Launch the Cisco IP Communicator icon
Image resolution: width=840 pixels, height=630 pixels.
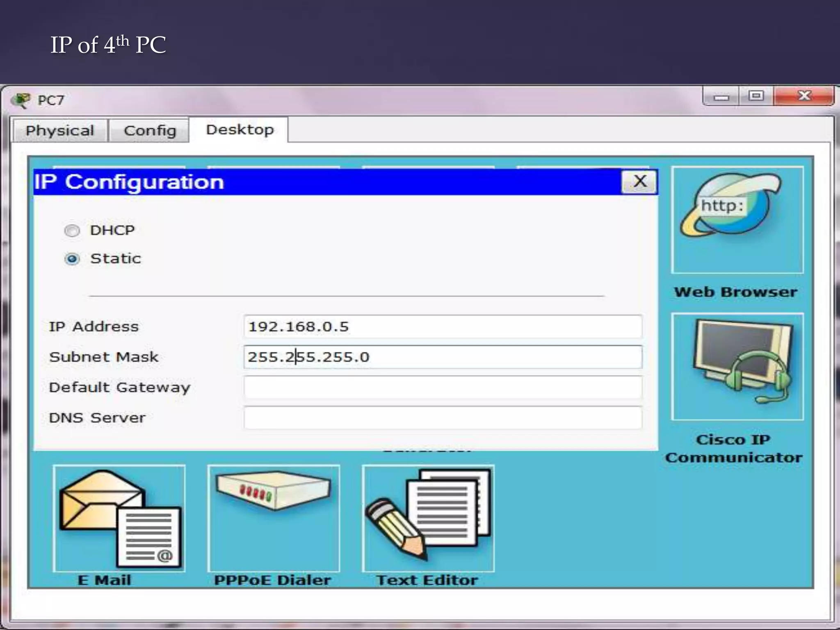tap(737, 366)
